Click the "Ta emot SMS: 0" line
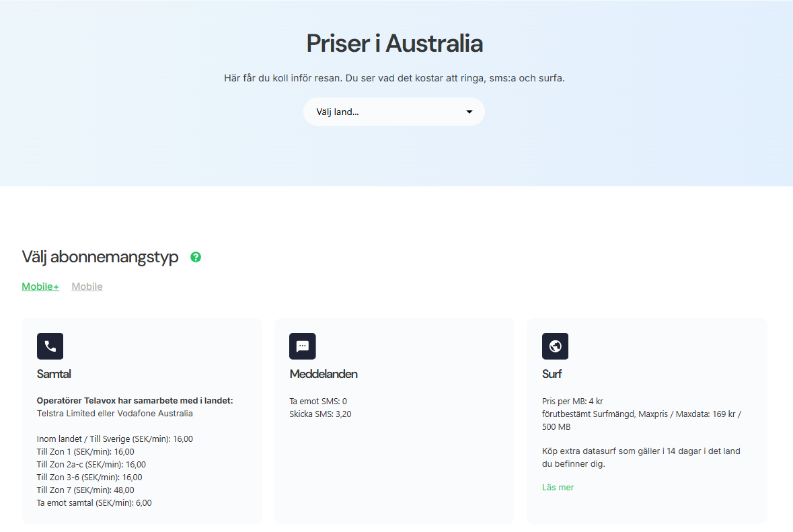This screenshot has height=532, width=793. point(318,401)
